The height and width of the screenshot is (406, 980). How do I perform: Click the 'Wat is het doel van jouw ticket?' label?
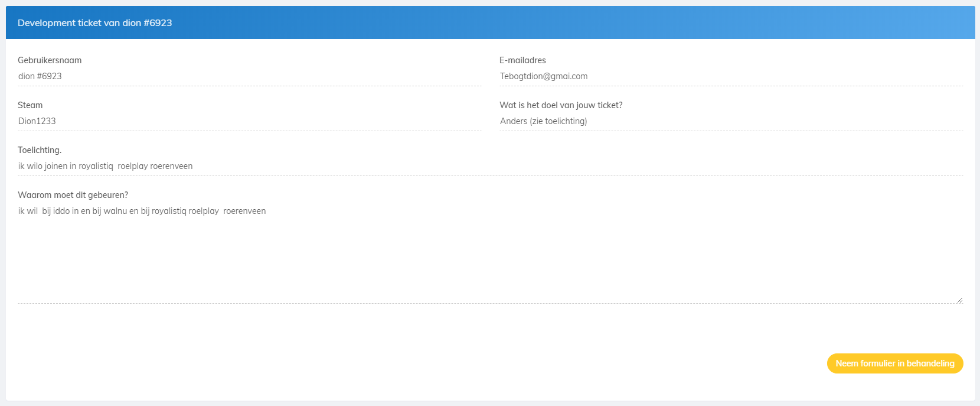coord(561,105)
